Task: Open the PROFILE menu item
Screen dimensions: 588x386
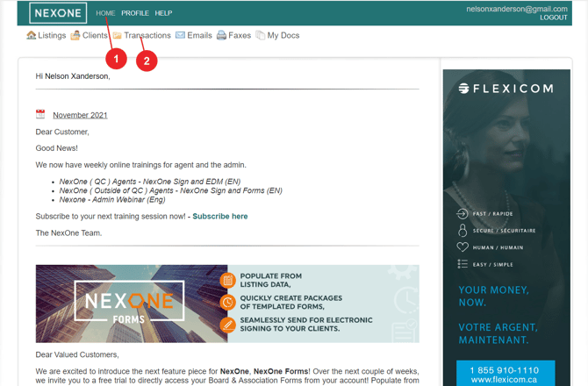Action: 135,13
